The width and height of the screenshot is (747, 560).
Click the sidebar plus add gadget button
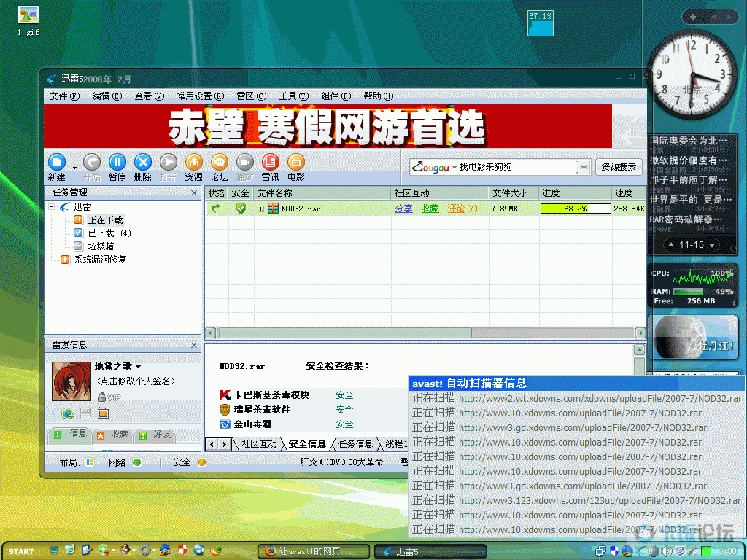click(693, 17)
